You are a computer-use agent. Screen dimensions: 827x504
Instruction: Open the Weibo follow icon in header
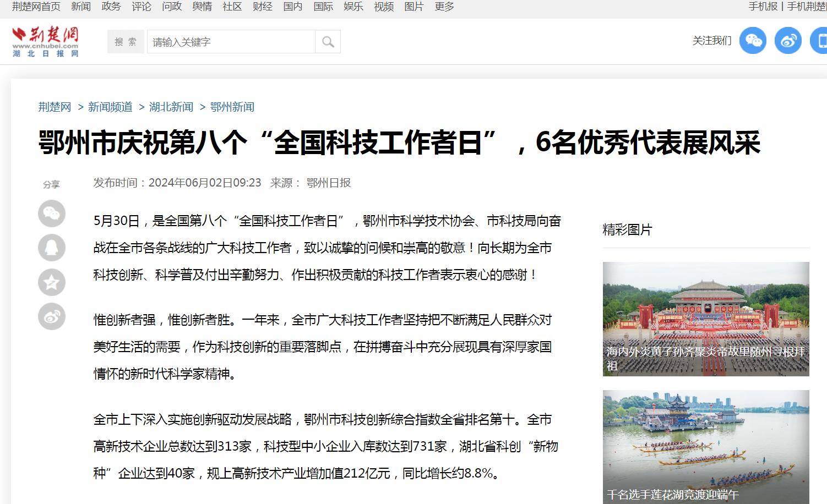pos(788,41)
